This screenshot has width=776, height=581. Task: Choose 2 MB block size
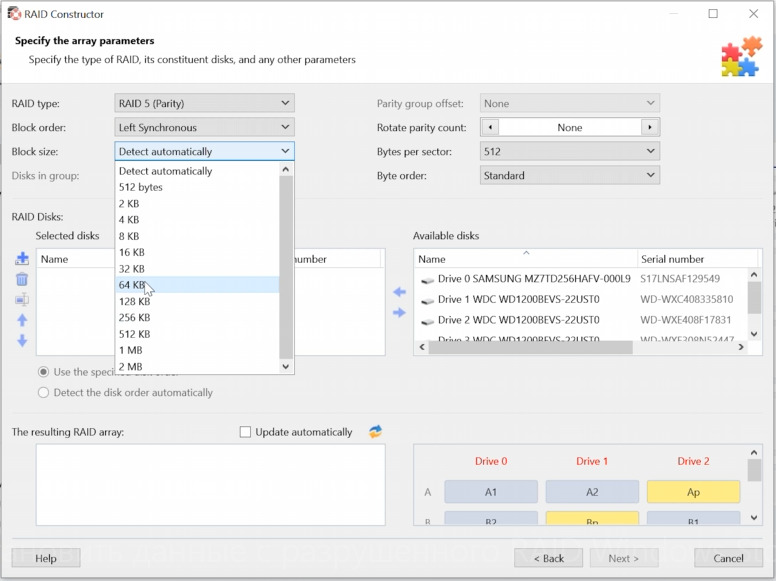point(197,366)
